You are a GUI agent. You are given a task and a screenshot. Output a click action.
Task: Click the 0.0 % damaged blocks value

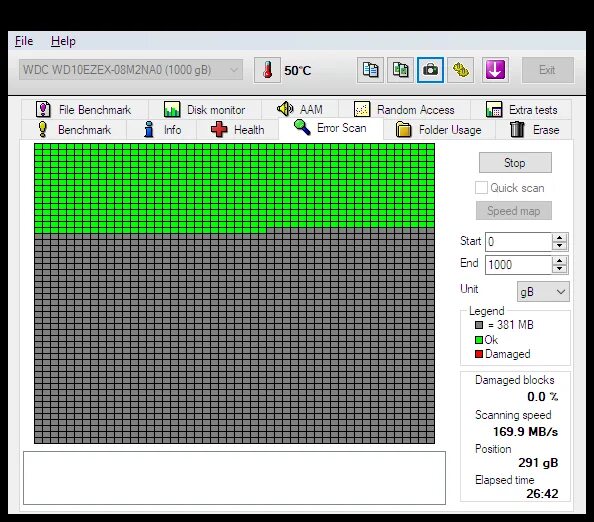[x=542, y=397]
